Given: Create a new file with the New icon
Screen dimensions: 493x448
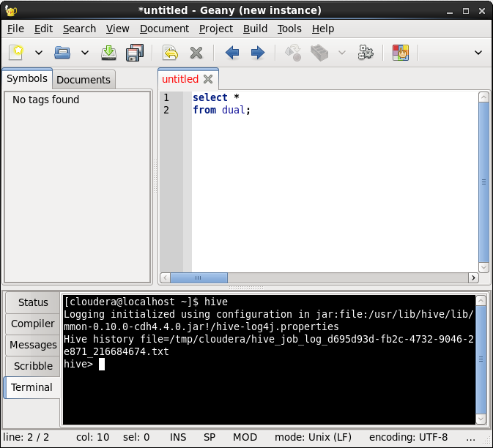Looking at the screenshot, I should (16, 53).
